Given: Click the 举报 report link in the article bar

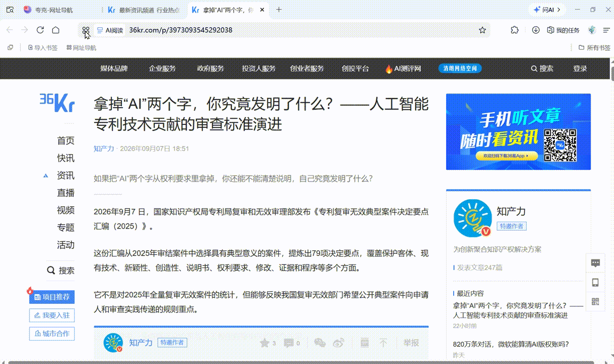Looking at the screenshot, I should (x=411, y=343).
